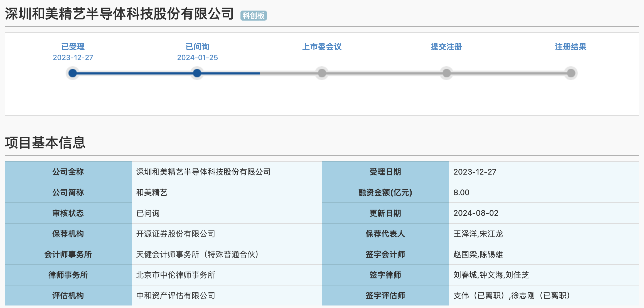Click the 已受理 timeline dot
Screen dimensions: 644x308
(x=73, y=73)
